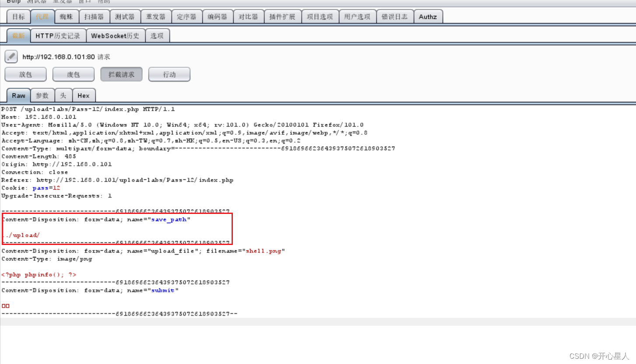Click the Referer header line
Viewport: 636px width, 364px height.
(117, 180)
